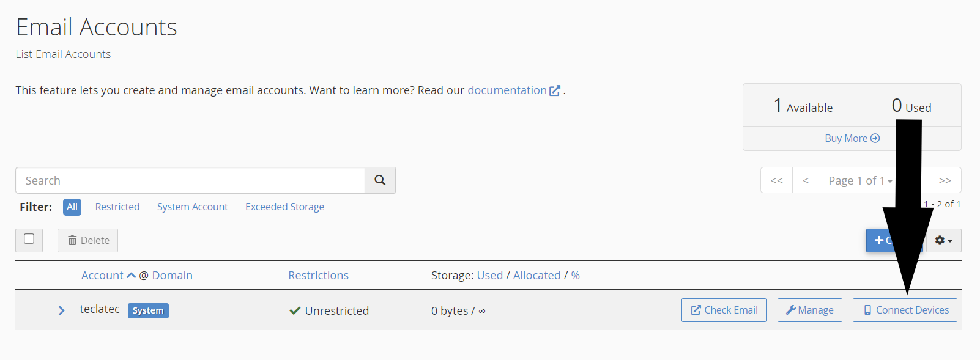Sort by Account column
This screenshot has height=360, width=980.
click(103, 276)
